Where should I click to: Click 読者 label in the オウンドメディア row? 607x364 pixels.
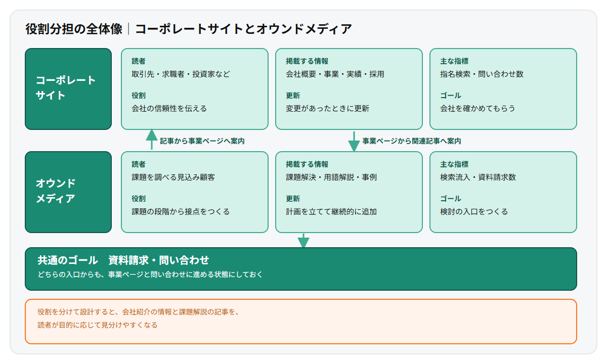point(139,164)
